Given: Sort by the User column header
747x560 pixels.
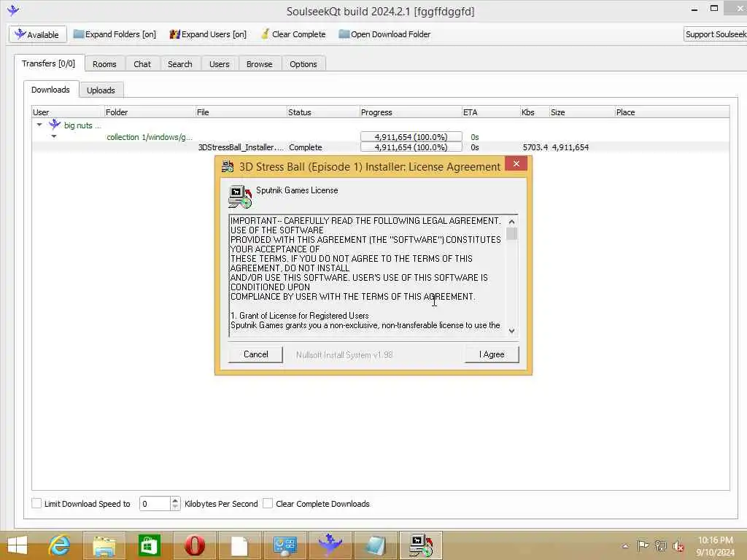Looking at the screenshot, I should click(68, 112).
